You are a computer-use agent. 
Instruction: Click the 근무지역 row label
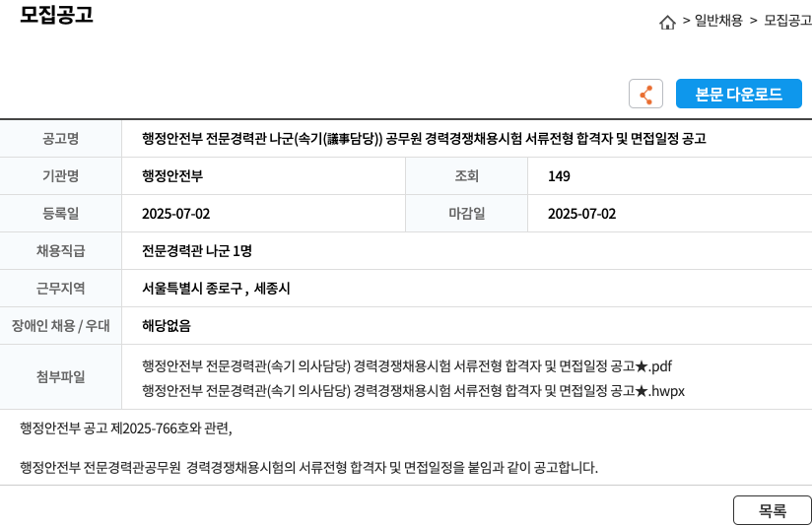[x=60, y=289]
